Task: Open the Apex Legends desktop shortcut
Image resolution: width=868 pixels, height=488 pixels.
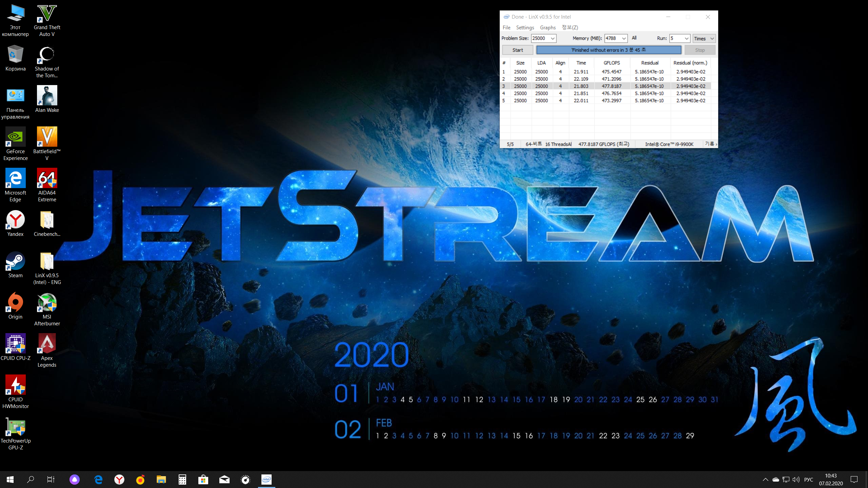Action: click(47, 344)
